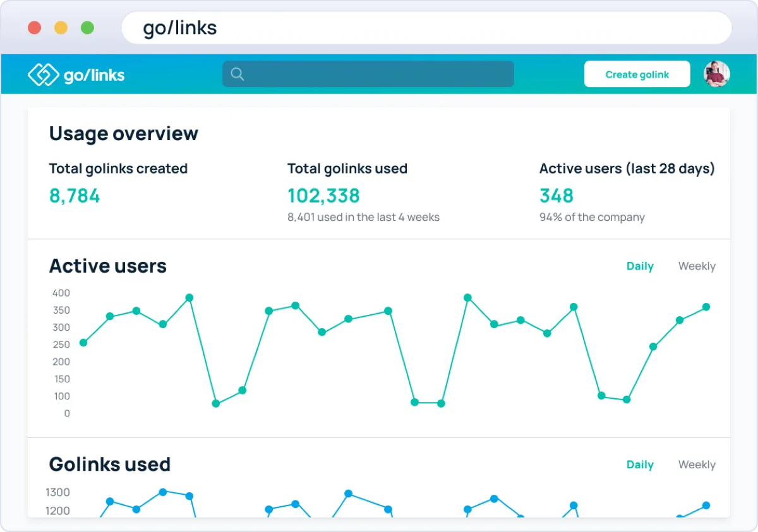Click the Active users chart heading
The width and height of the screenshot is (758, 532).
coord(108,266)
